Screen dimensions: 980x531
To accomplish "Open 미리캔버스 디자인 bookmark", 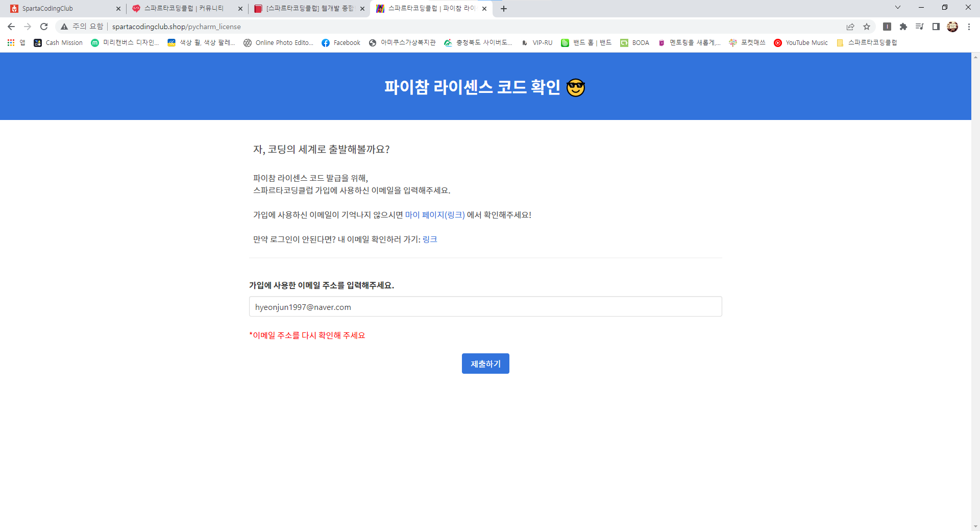I will coord(125,43).
